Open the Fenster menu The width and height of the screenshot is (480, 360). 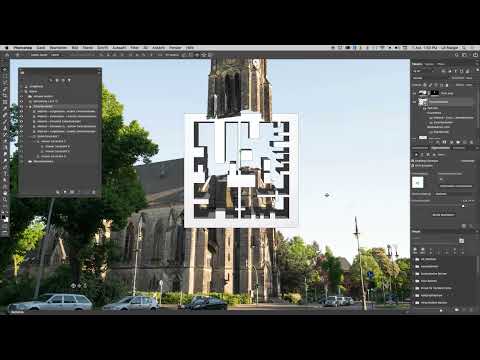click(x=175, y=48)
